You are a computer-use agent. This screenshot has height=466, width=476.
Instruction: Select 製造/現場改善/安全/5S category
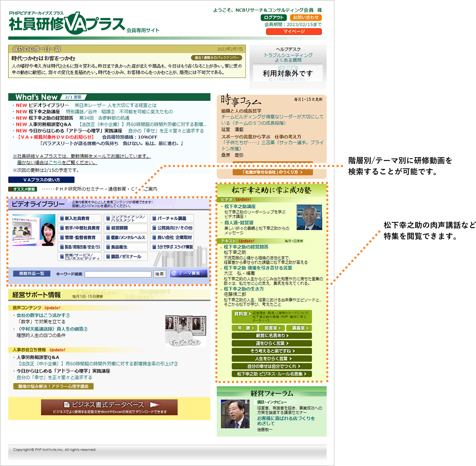[x=79, y=247]
